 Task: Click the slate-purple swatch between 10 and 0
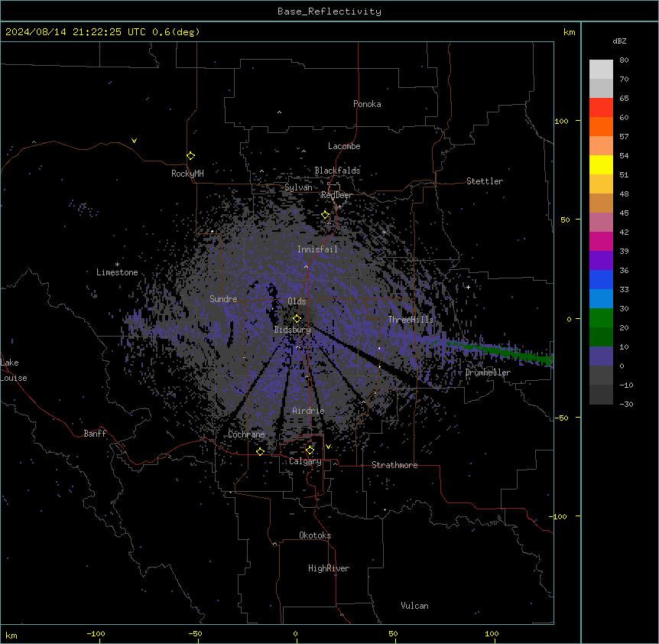tap(601, 356)
